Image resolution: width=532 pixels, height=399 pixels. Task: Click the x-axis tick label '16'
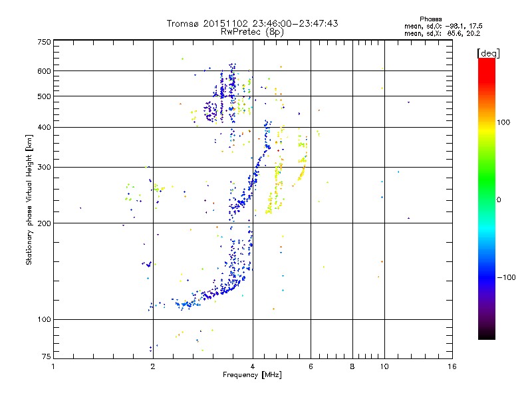click(x=452, y=366)
